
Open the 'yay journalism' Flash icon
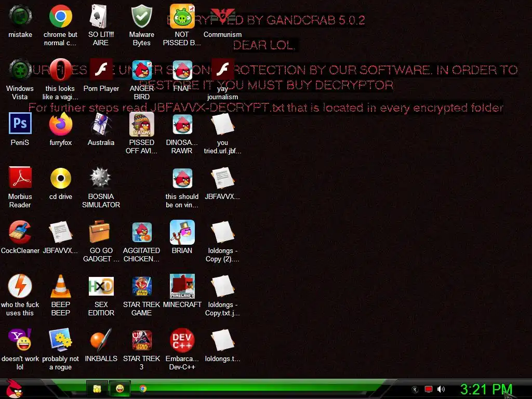click(x=222, y=70)
